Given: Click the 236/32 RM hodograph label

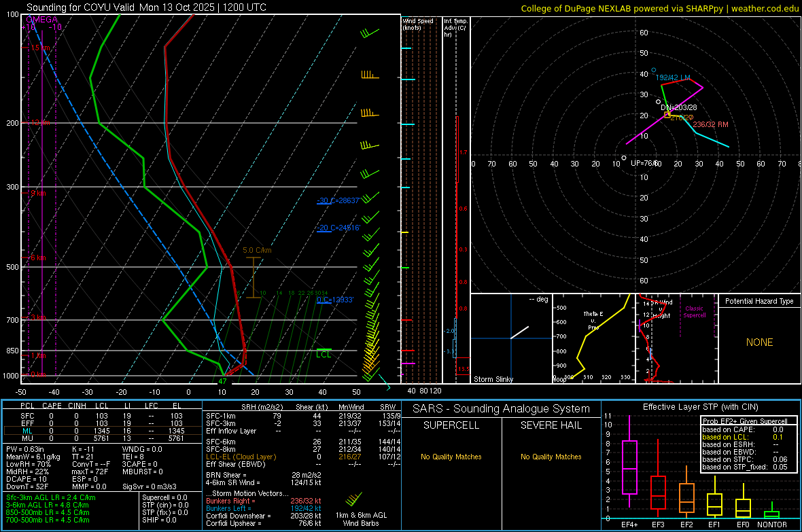Looking at the screenshot, I should [710, 124].
